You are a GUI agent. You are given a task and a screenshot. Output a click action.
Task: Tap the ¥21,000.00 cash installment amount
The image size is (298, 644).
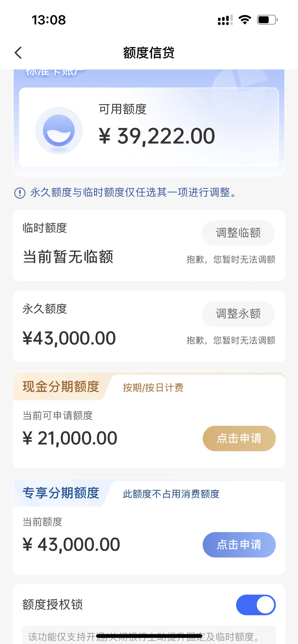click(x=70, y=438)
